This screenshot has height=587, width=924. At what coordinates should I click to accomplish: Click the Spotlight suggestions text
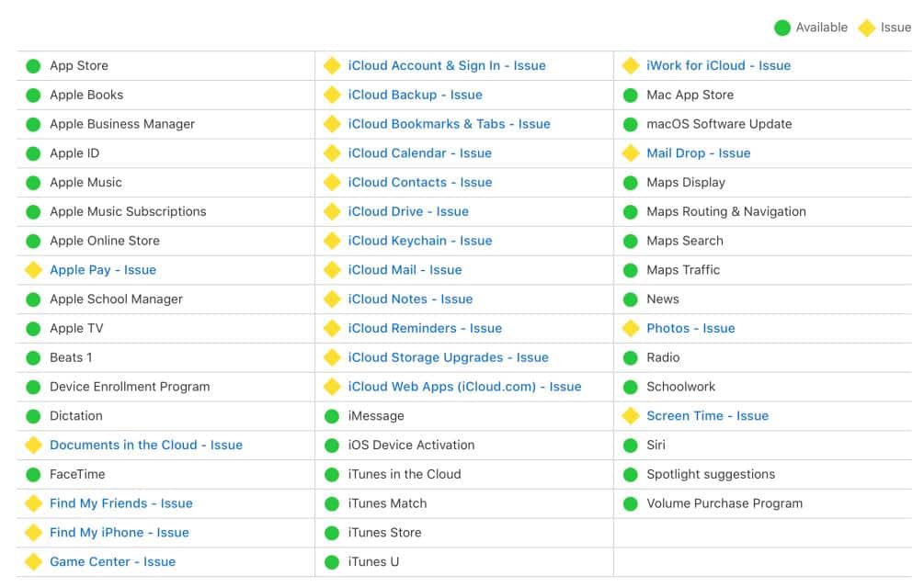coord(711,474)
